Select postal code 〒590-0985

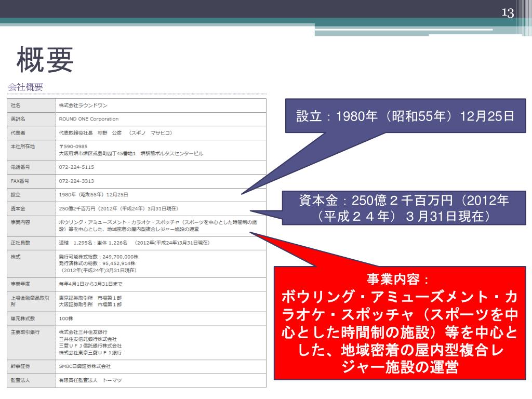(x=73, y=147)
